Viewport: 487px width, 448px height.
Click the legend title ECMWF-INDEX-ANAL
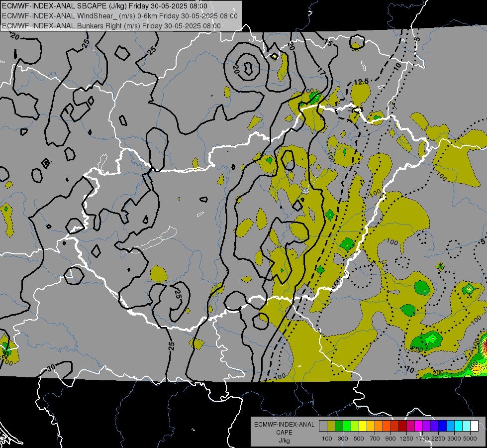pyautogui.click(x=284, y=425)
